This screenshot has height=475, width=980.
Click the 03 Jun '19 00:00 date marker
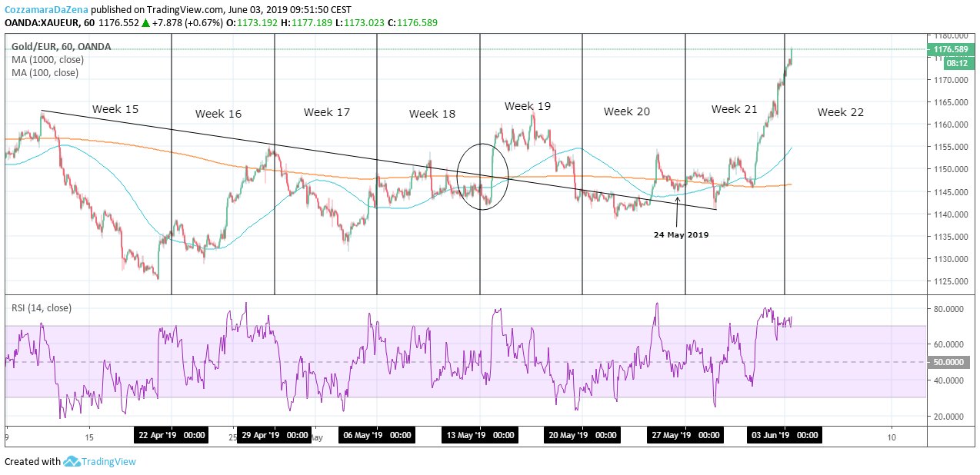[x=784, y=435]
